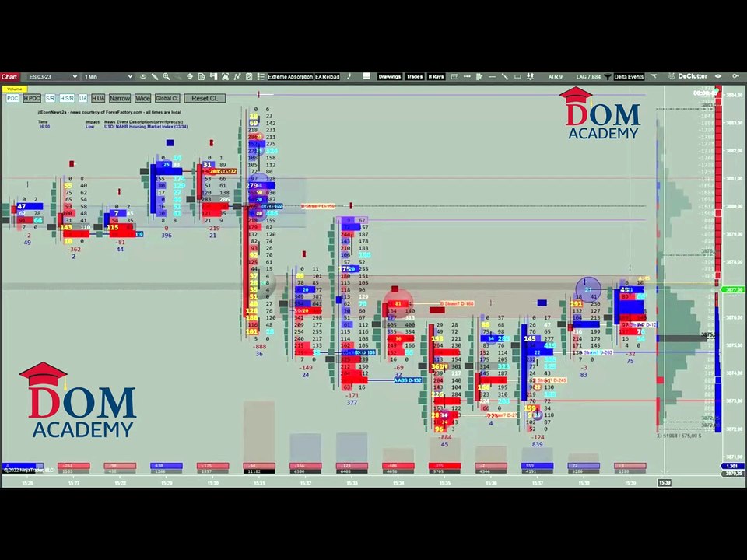Viewport: 747px width, 560px height.
Task: Click the ATR 9 label
Action: point(556,77)
